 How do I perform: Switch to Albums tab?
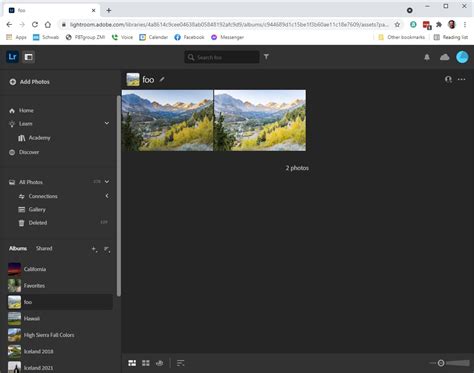18,248
